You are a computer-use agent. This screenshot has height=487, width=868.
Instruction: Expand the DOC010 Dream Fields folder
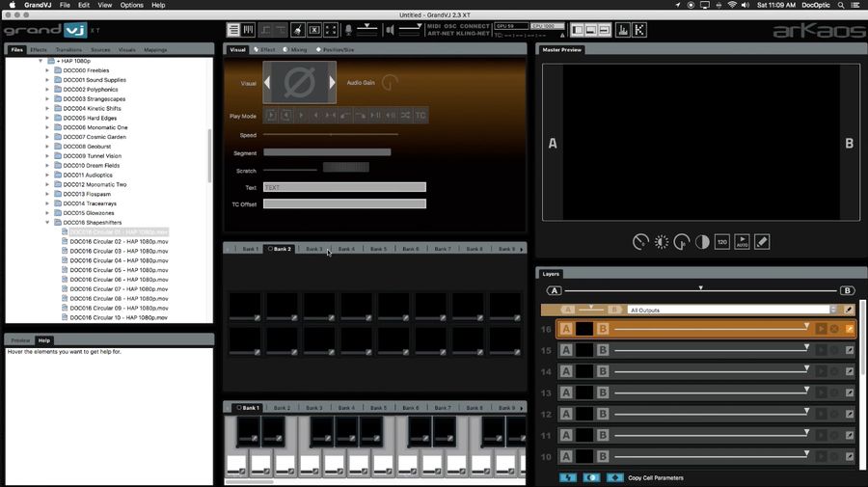click(x=47, y=166)
